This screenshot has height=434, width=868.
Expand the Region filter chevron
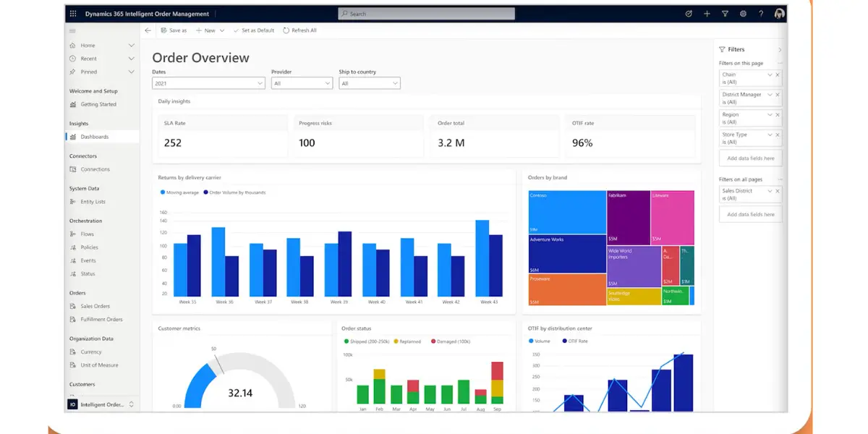[x=770, y=114]
